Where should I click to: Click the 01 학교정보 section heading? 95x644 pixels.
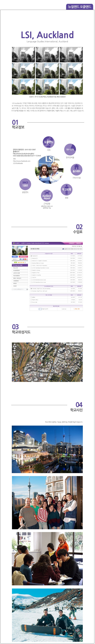tap(18, 124)
